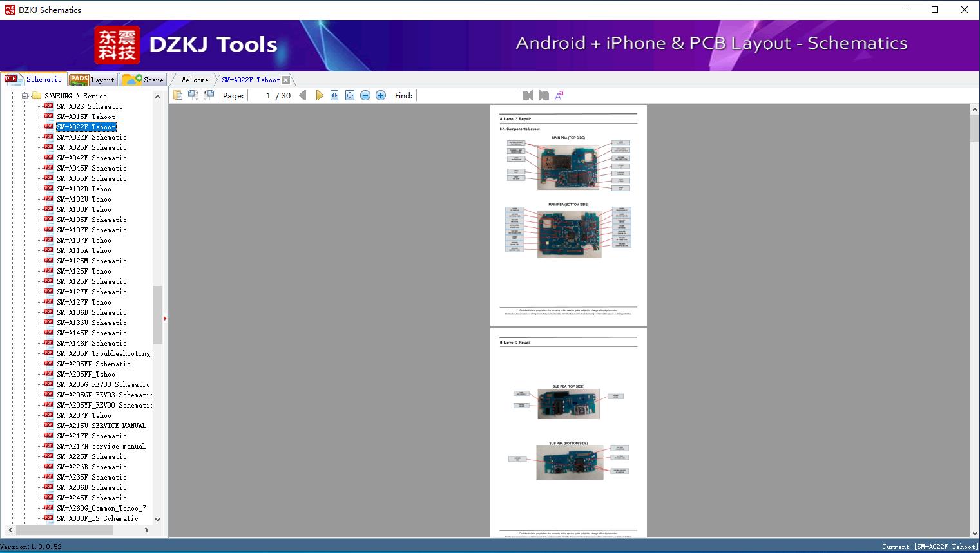Click the Find search field
Image resolution: width=980 pixels, height=553 pixels.
click(x=468, y=95)
